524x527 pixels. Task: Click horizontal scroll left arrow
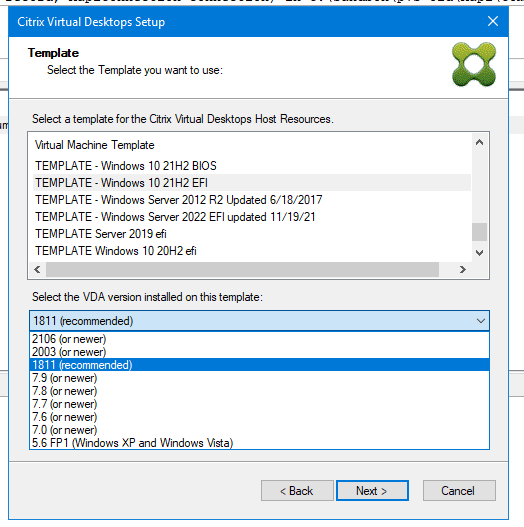click(x=37, y=270)
